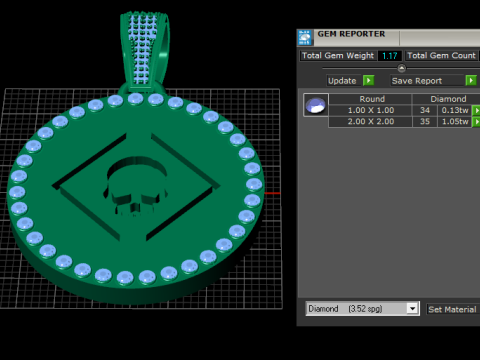Image resolution: width=480 pixels, height=360 pixels.
Task: Click the Gem Reporter panel icon
Action: coord(305,37)
